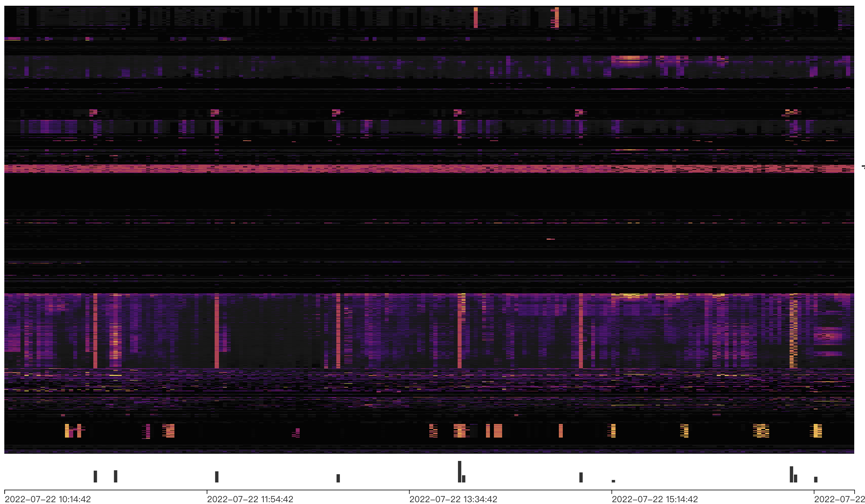865x504 pixels.
Task: Click the rightmost bar in the bottom histogram
Action: coord(815,479)
